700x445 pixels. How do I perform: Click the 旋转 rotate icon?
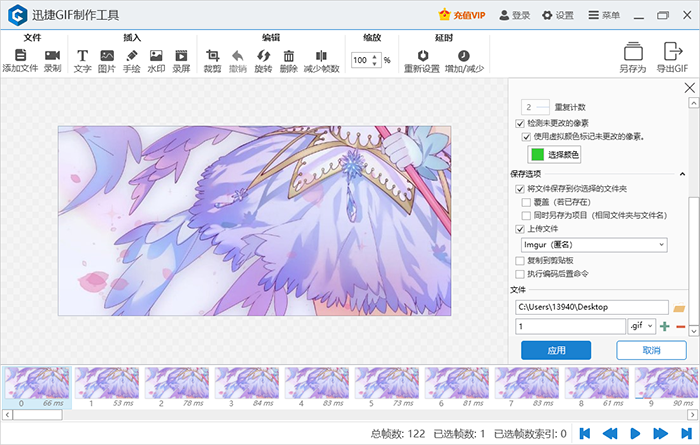coord(263,61)
